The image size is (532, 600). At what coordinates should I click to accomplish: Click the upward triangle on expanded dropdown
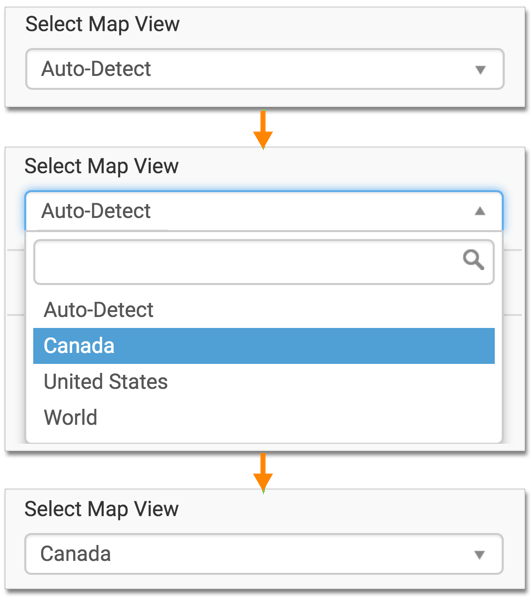(480, 211)
